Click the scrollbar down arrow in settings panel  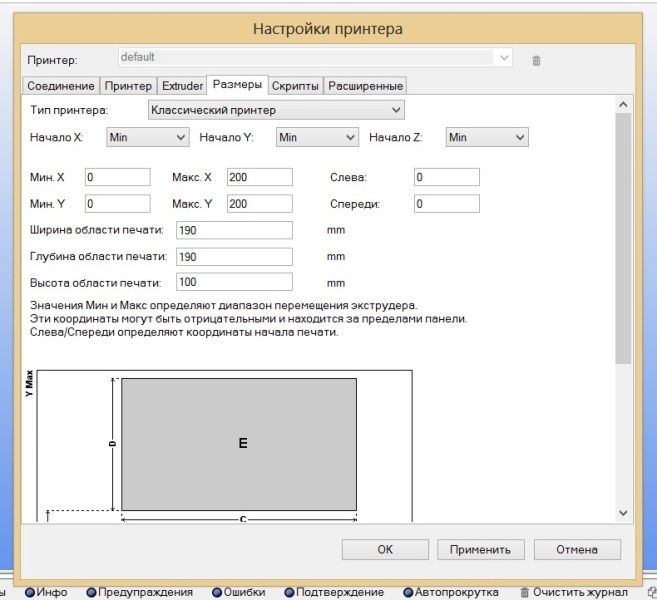pyautogui.click(x=623, y=512)
